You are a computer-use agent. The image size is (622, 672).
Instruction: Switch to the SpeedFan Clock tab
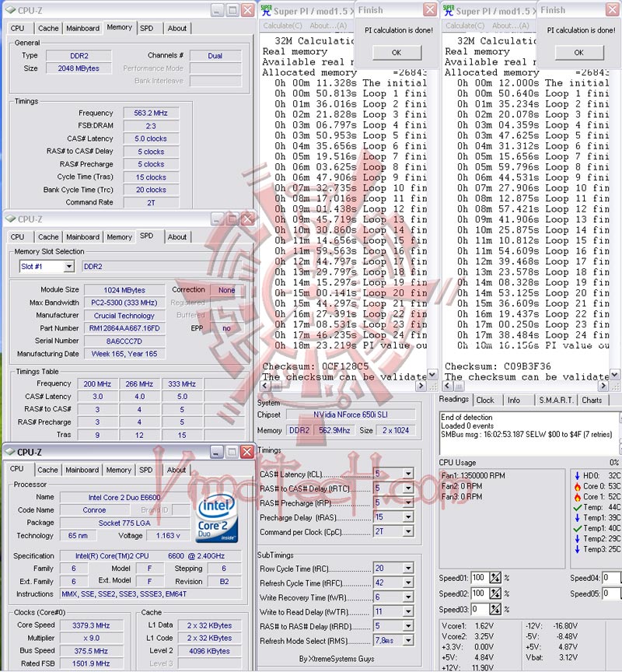point(485,401)
